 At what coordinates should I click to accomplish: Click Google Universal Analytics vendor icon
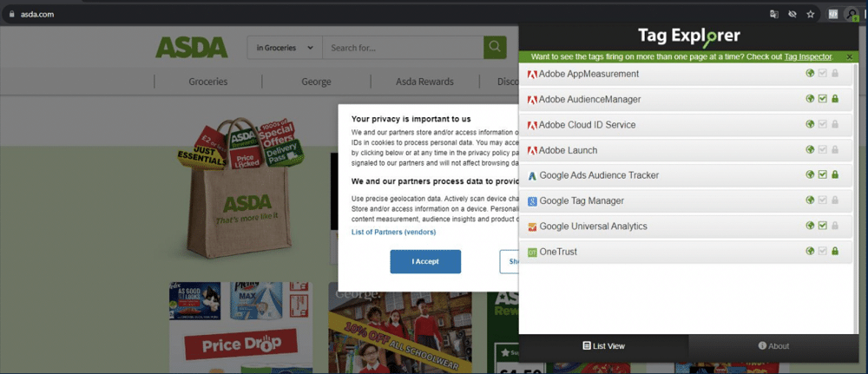point(532,226)
